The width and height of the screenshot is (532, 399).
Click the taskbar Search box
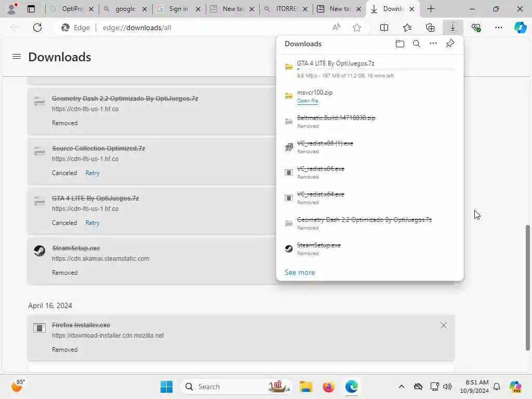(x=236, y=387)
